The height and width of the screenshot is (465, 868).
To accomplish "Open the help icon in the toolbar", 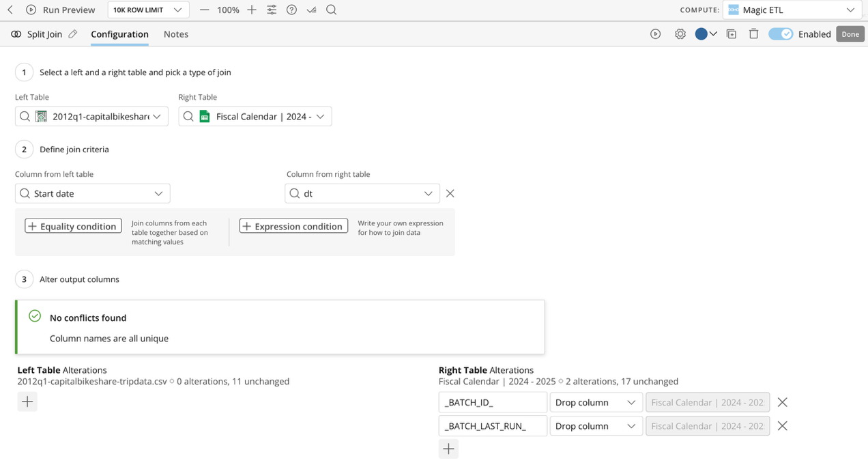I will (291, 10).
